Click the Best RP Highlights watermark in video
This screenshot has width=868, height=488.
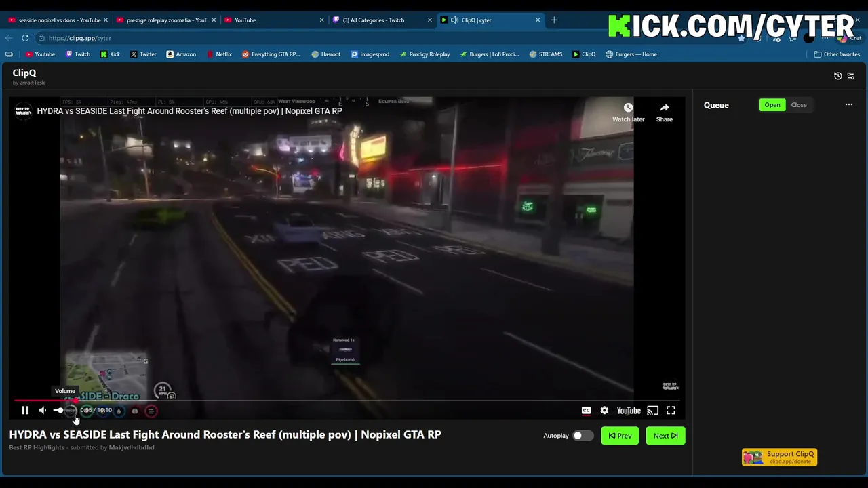click(x=670, y=386)
